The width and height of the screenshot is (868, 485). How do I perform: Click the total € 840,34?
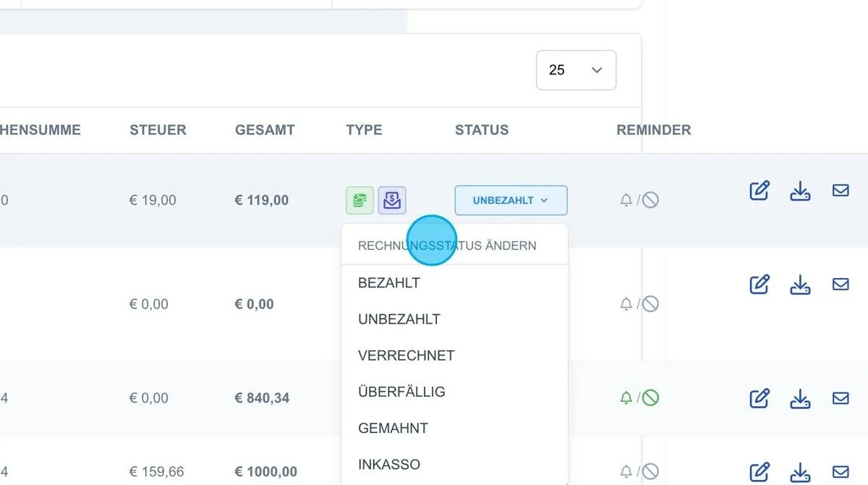coord(262,398)
